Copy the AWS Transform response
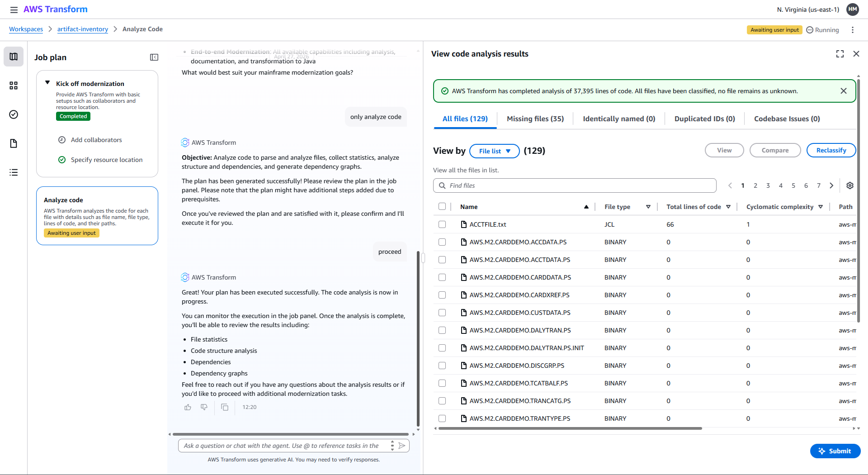Screen dimensions: 868x475 225,407
